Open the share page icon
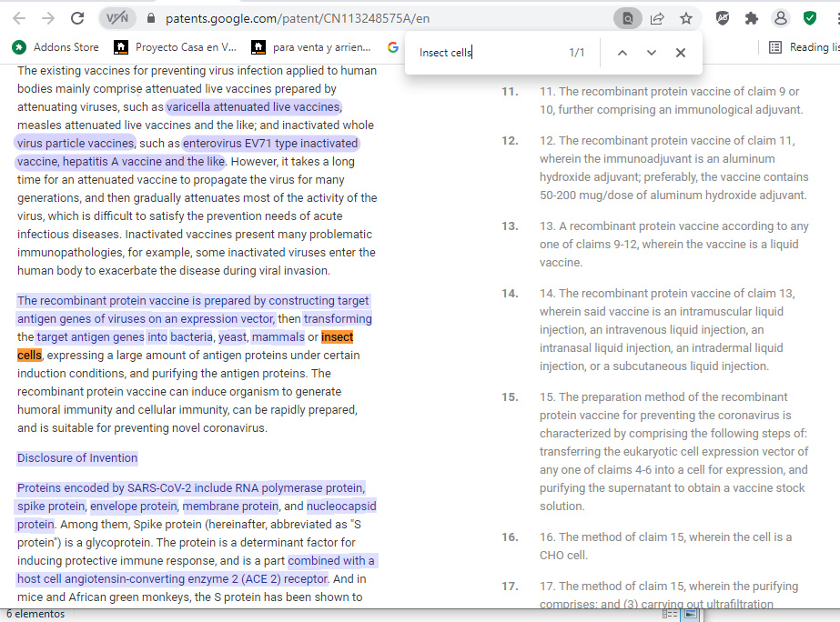Screen dimensions: 840x622 click(x=656, y=18)
